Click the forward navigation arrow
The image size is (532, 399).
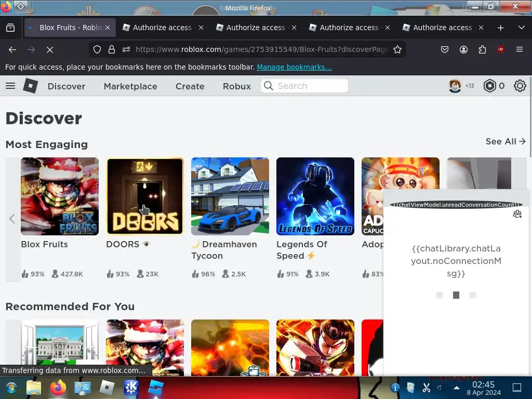click(x=31, y=49)
